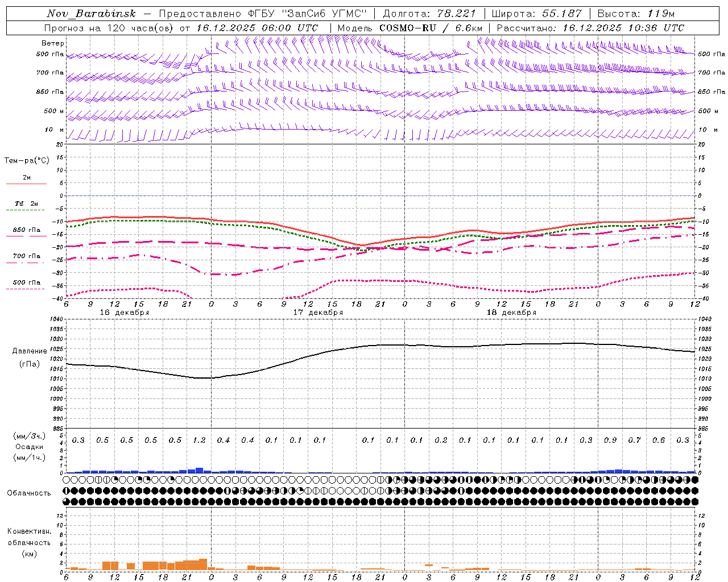Click the '500 гПа' temperature legend label
Image resolution: width=728 pixels, height=582 pixels.
27,282
